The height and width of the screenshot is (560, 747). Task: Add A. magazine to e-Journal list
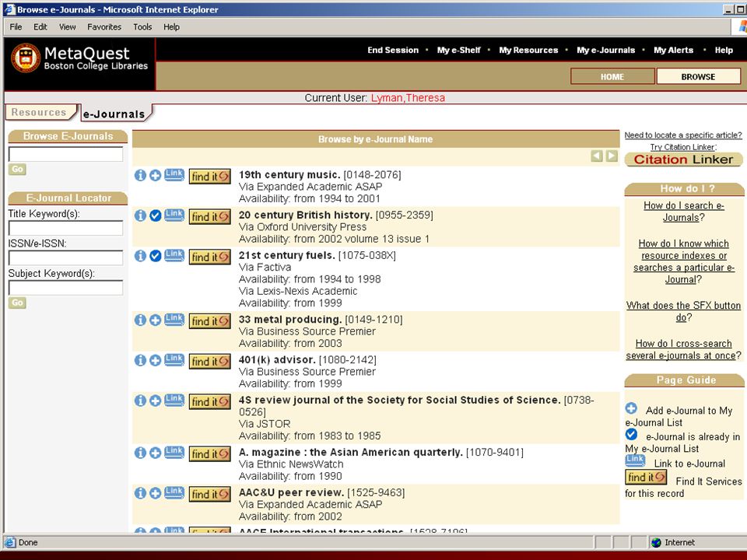(x=156, y=453)
